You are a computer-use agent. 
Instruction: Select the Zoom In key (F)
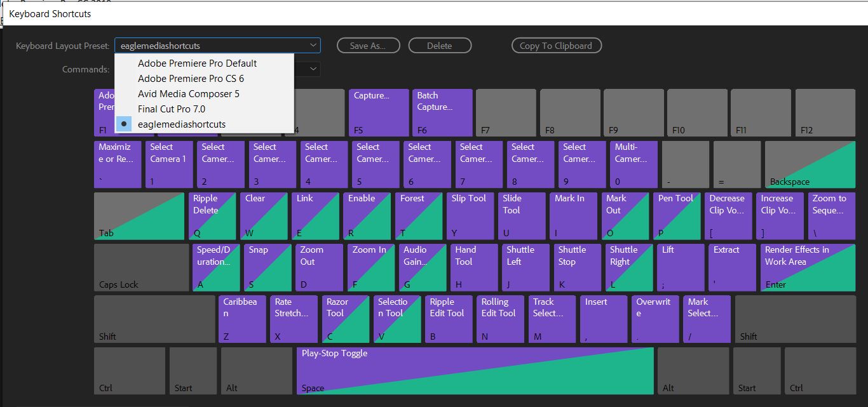tap(370, 267)
